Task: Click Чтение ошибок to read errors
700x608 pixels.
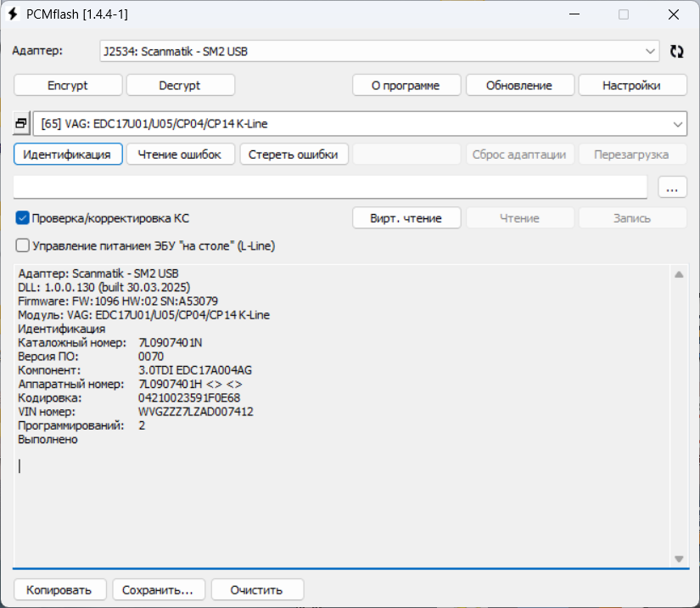Action: point(180,155)
